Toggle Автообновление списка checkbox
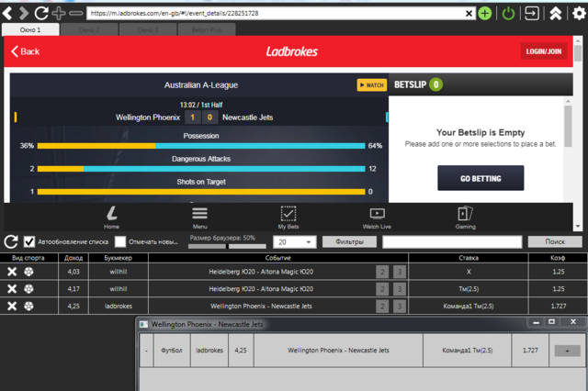588x391 pixels. tap(29, 241)
